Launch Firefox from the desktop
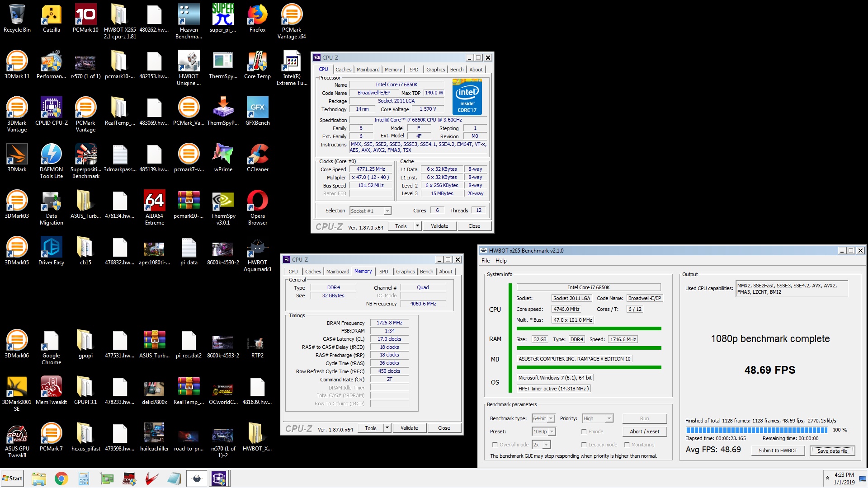The height and width of the screenshot is (488, 868). pyautogui.click(x=257, y=18)
